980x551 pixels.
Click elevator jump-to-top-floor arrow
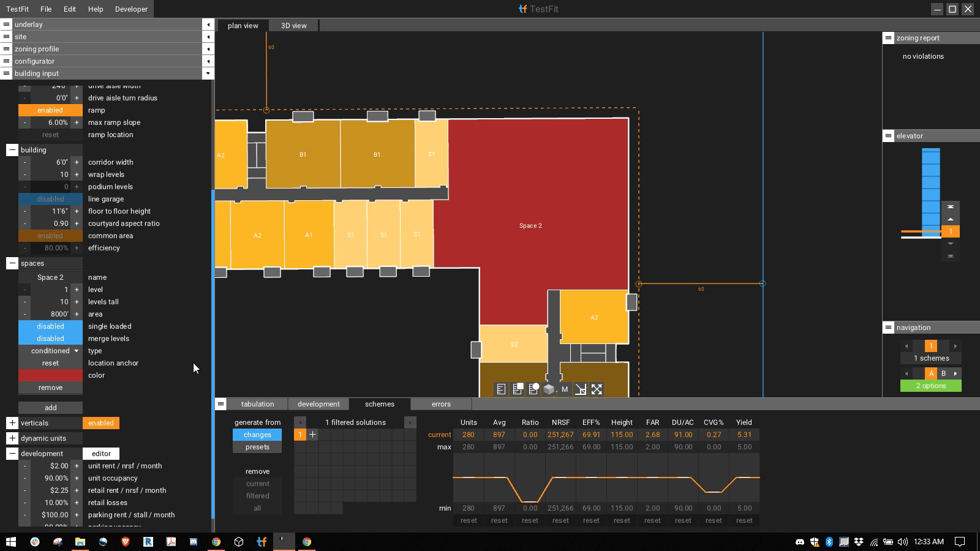pos(951,207)
